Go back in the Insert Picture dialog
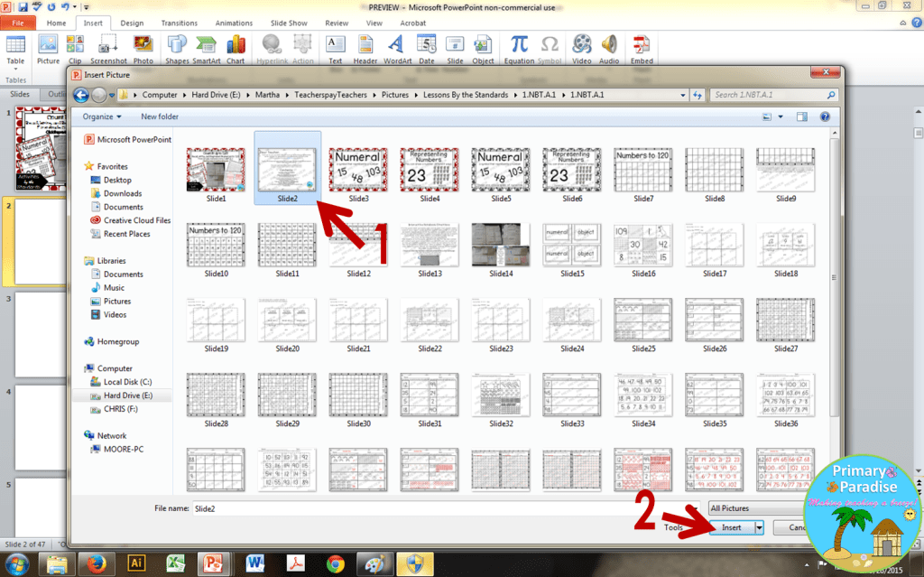Image resolution: width=924 pixels, height=577 pixels. (x=81, y=95)
